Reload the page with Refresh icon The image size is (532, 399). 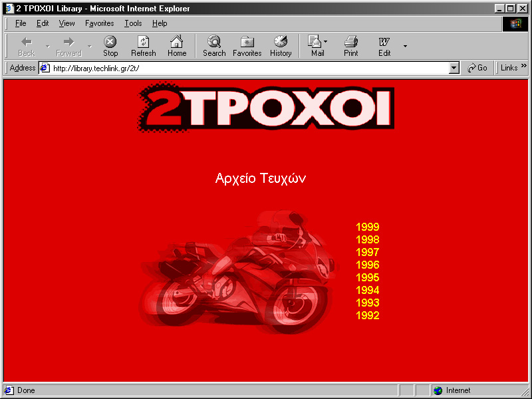tap(143, 42)
